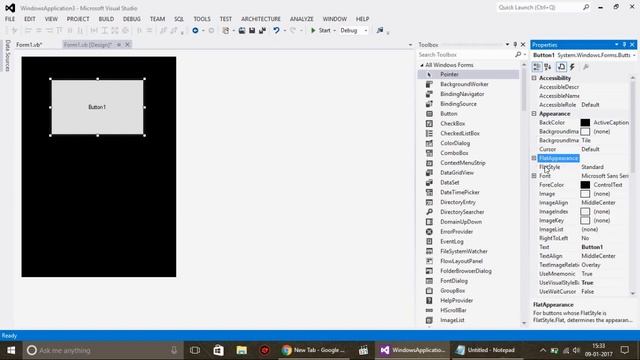
Task: Show Categorized view in Properties
Action: pyautogui.click(x=537, y=67)
